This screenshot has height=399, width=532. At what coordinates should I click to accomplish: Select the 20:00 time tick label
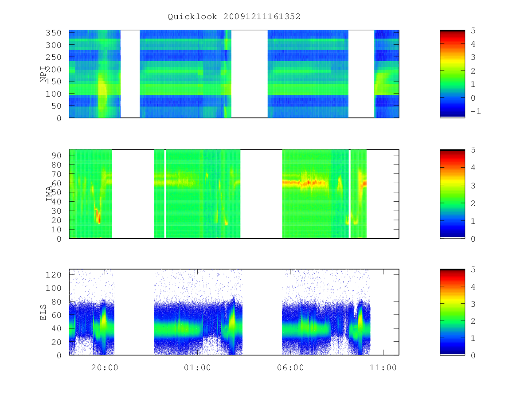(x=105, y=368)
